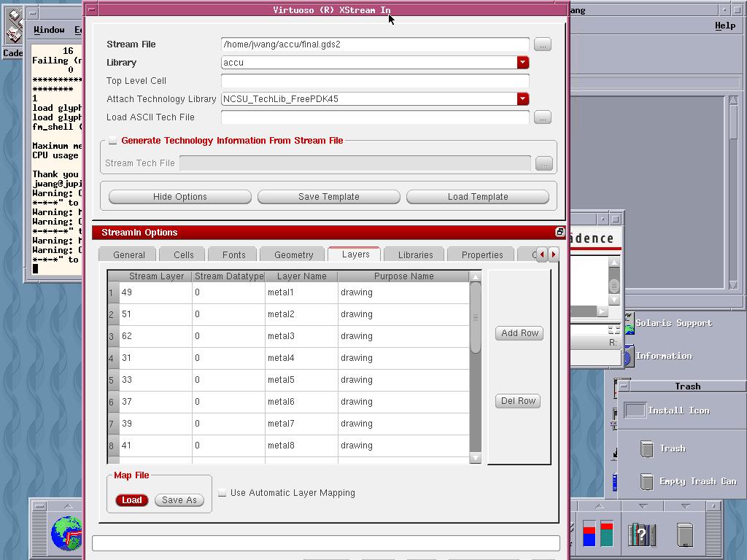Image resolution: width=747 pixels, height=560 pixels.
Task: Click the drawing purpose cell in the metal6 row
Action: point(403,402)
